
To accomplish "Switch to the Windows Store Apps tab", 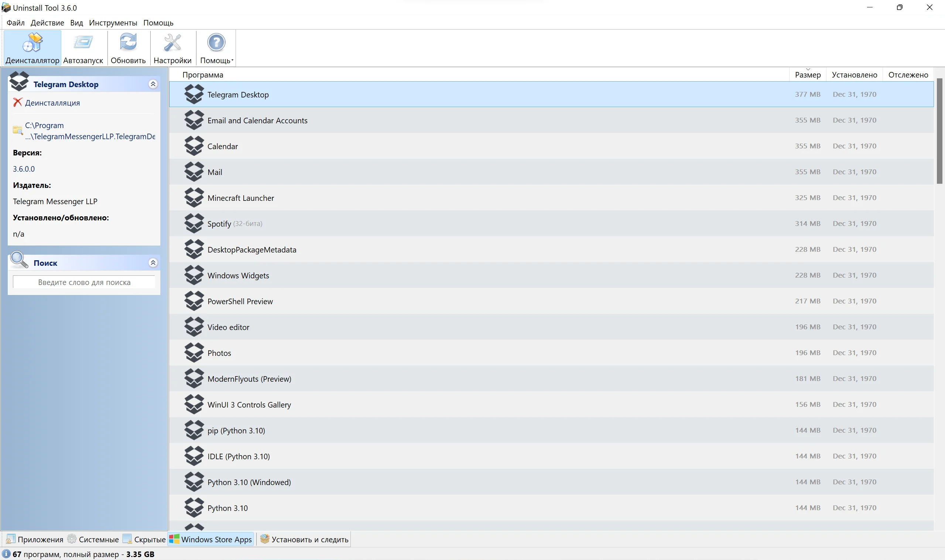I will coord(210,539).
